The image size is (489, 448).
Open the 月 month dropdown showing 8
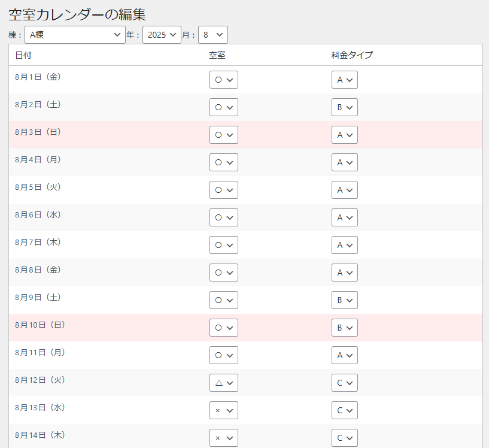point(212,35)
